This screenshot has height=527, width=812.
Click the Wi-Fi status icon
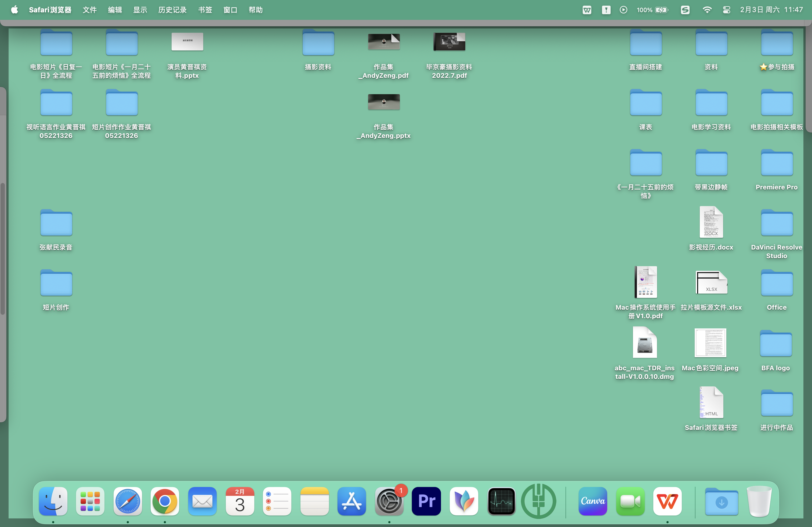click(707, 10)
